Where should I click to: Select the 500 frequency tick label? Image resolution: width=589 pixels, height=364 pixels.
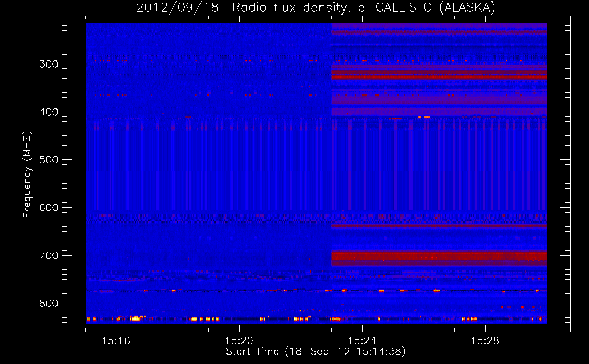[x=49, y=160]
